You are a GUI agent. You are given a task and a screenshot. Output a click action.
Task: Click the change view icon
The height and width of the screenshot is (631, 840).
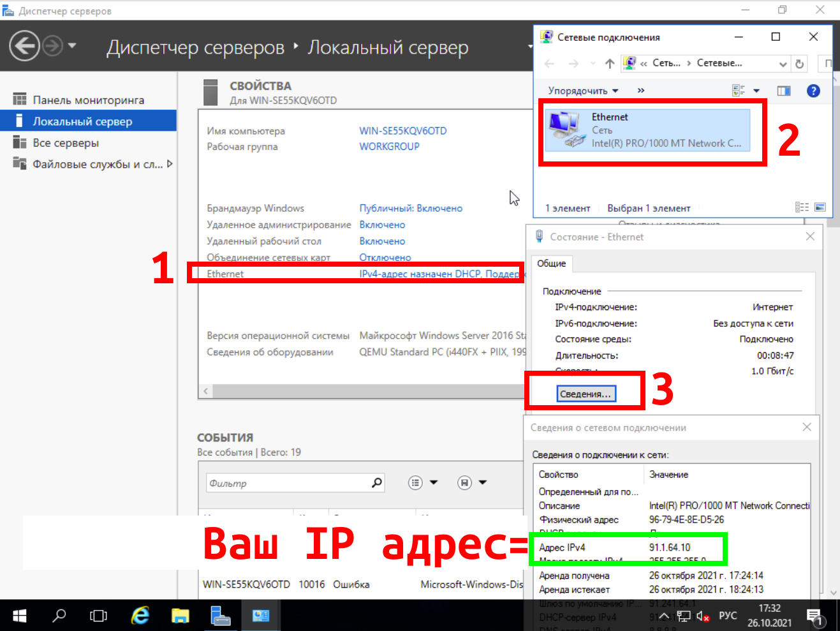tap(739, 91)
